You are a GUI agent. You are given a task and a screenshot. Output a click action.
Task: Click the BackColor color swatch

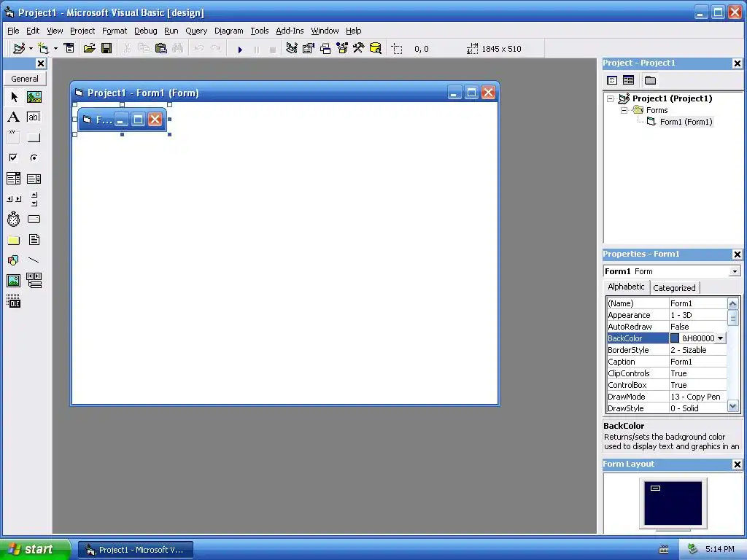click(675, 338)
